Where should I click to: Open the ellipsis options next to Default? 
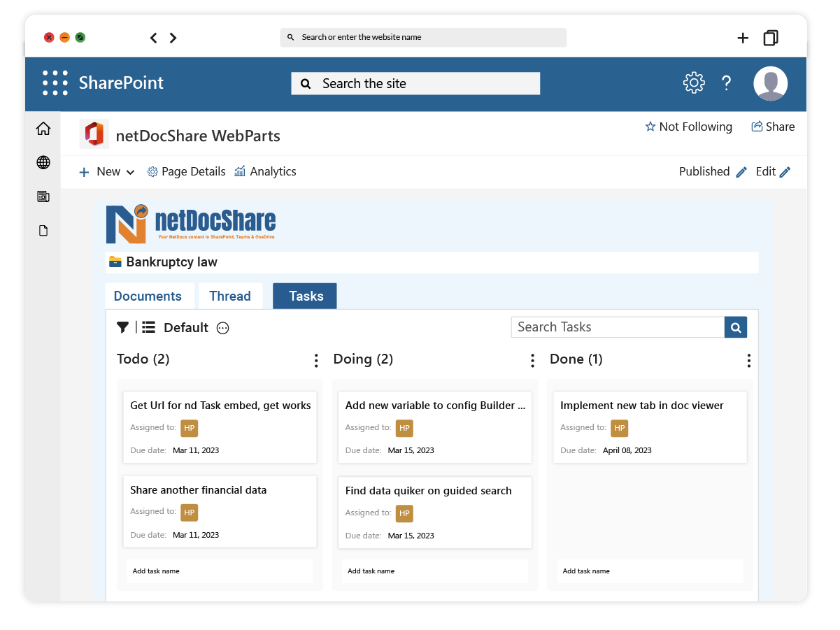222,328
